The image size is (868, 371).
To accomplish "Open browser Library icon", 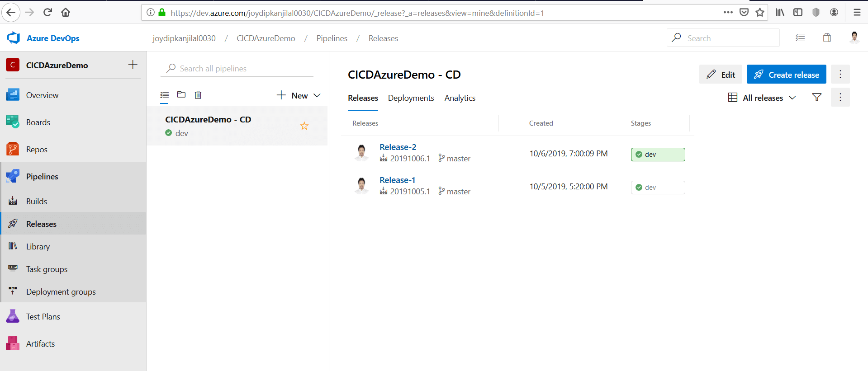I will 780,12.
